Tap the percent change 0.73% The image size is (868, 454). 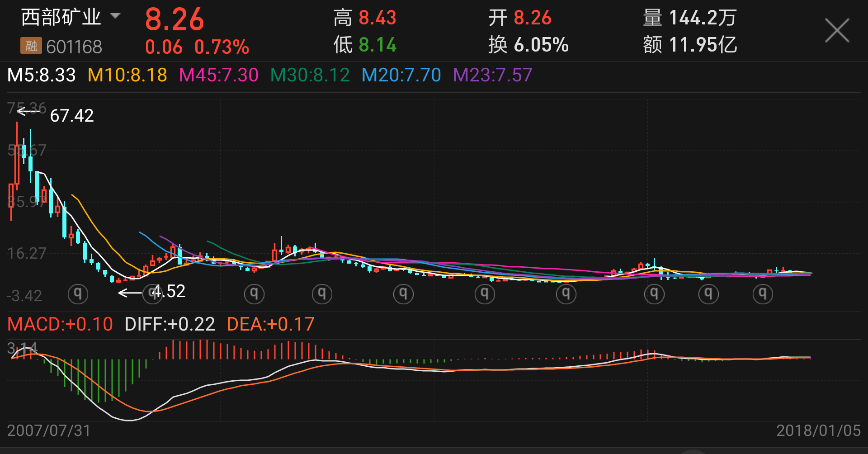coord(222,47)
